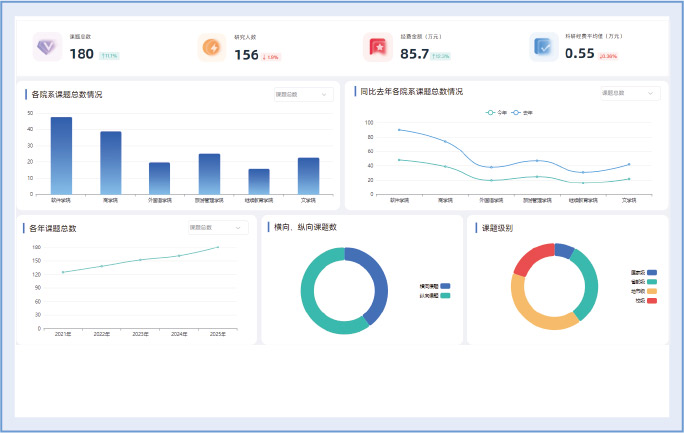Select the tallest bar in the bar chart
This screenshot has width=684, height=433.
click(x=62, y=155)
